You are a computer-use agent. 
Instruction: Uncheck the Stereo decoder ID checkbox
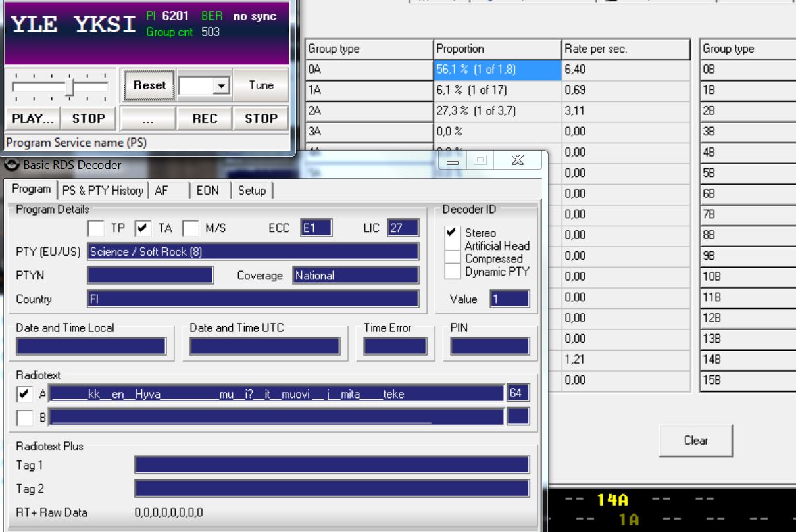pyautogui.click(x=452, y=233)
